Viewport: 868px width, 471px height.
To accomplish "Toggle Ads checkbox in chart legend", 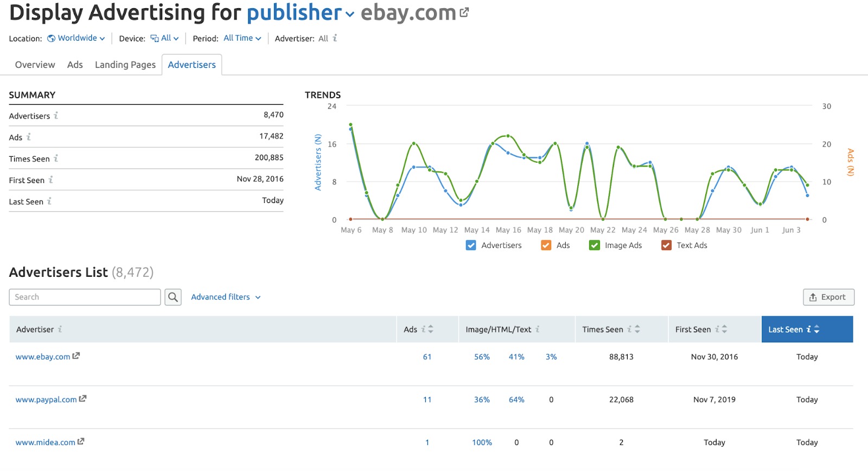I will tap(546, 245).
